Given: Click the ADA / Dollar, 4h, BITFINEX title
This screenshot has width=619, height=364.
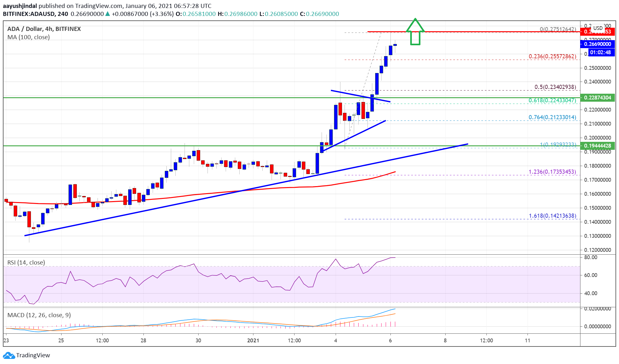Looking at the screenshot, I should 44,29.
